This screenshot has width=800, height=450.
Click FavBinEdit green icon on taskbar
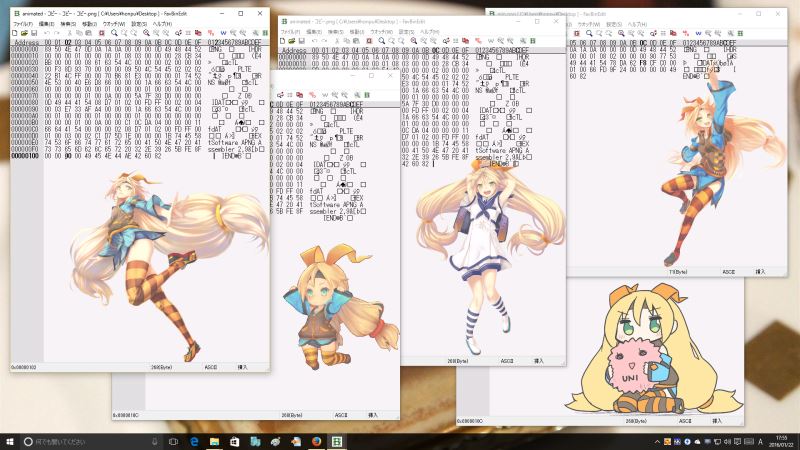coord(337,441)
